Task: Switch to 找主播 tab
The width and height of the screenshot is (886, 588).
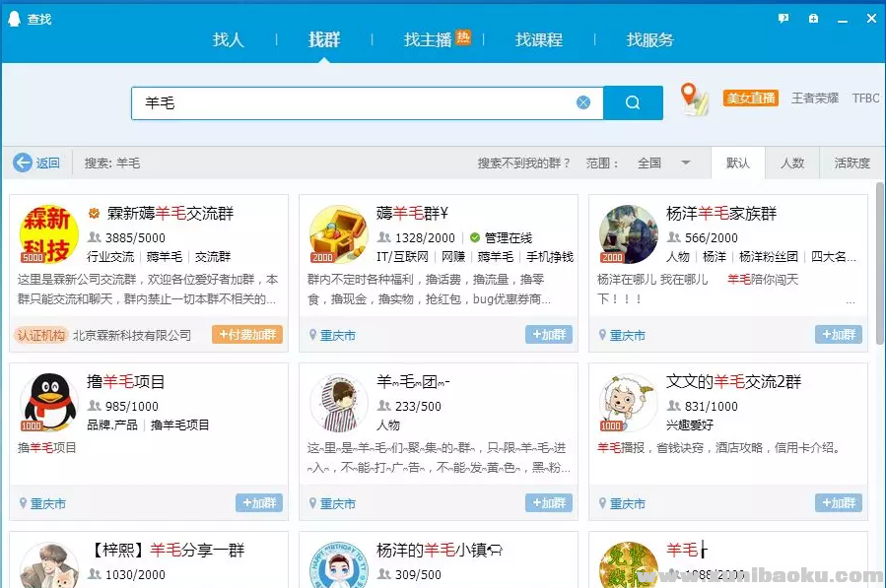Action: pyautogui.click(x=428, y=39)
